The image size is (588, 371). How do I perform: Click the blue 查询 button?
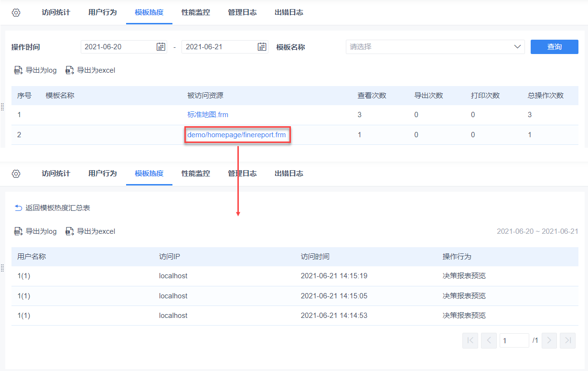(555, 47)
